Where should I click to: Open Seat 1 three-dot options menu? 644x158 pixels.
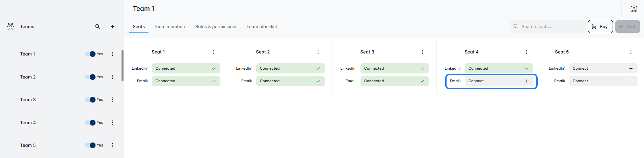pyautogui.click(x=214, y=52)
